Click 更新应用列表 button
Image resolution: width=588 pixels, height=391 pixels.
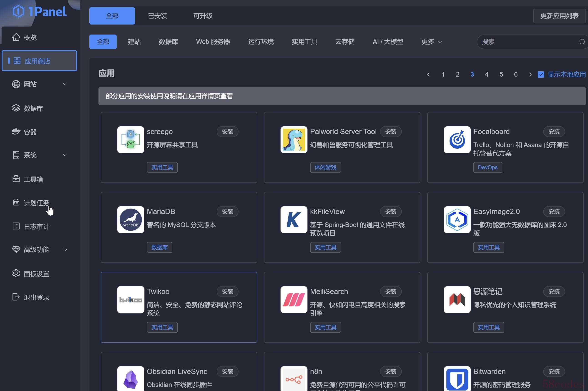[x=559, y=16]
